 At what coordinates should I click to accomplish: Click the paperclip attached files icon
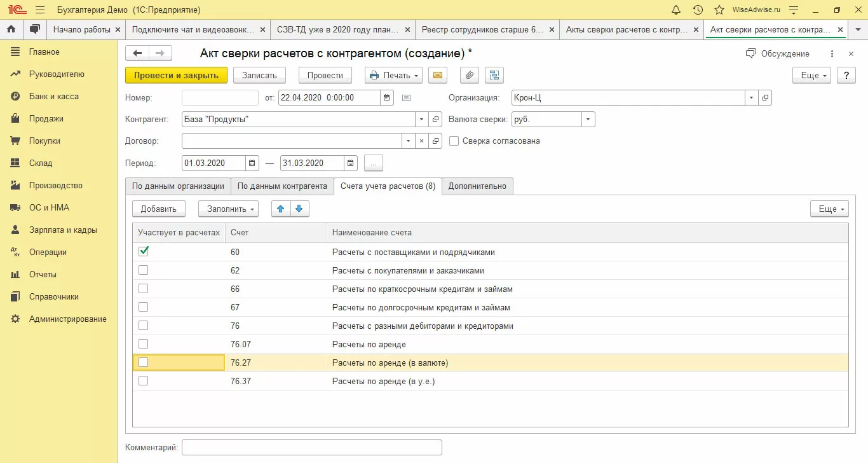(469, 75)
